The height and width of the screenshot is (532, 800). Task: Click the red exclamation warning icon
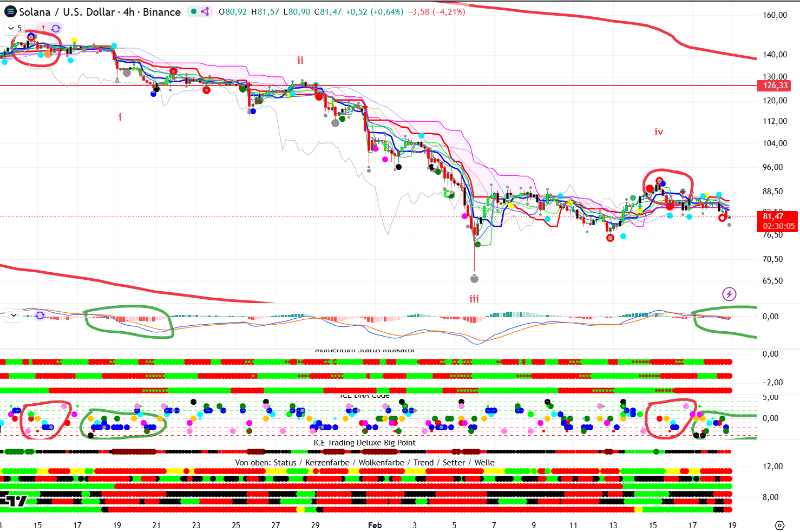pos(43,28)
